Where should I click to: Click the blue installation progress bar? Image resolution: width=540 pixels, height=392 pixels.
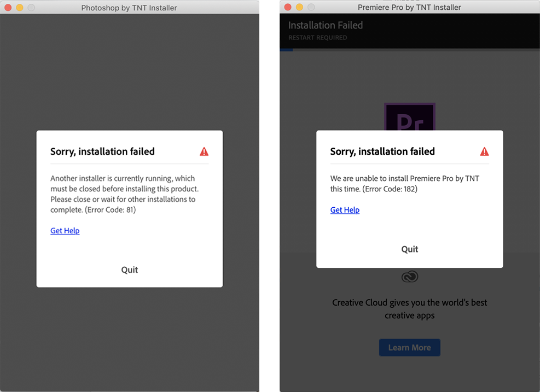pos(286,49)
